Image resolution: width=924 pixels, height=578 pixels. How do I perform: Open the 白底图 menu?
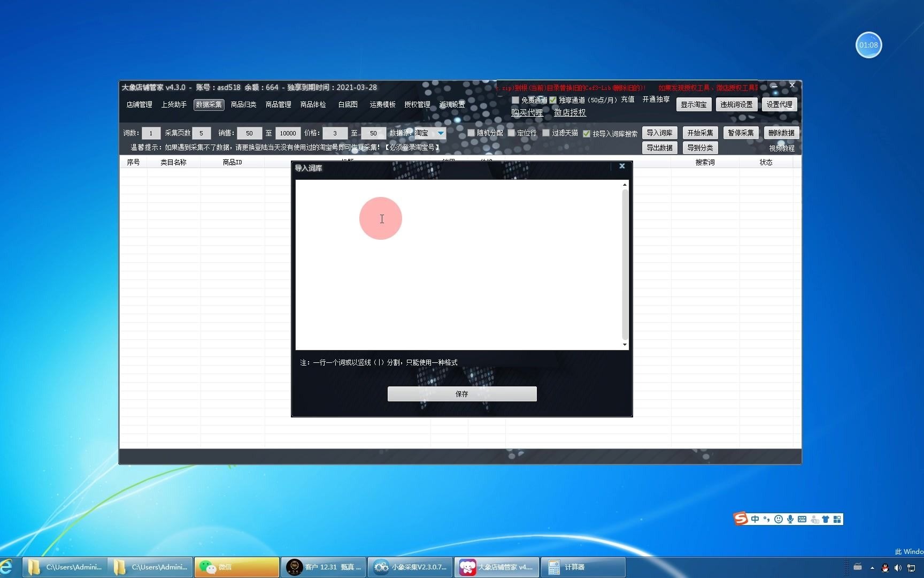coord(348,104)
